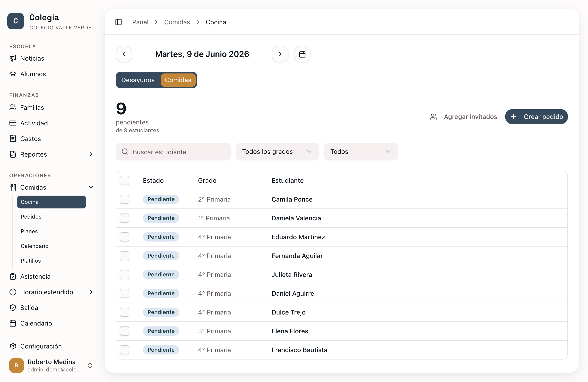Screen dimensions: 588x382
Task: Open Noticias page
Action: click(x=32, y=58)
